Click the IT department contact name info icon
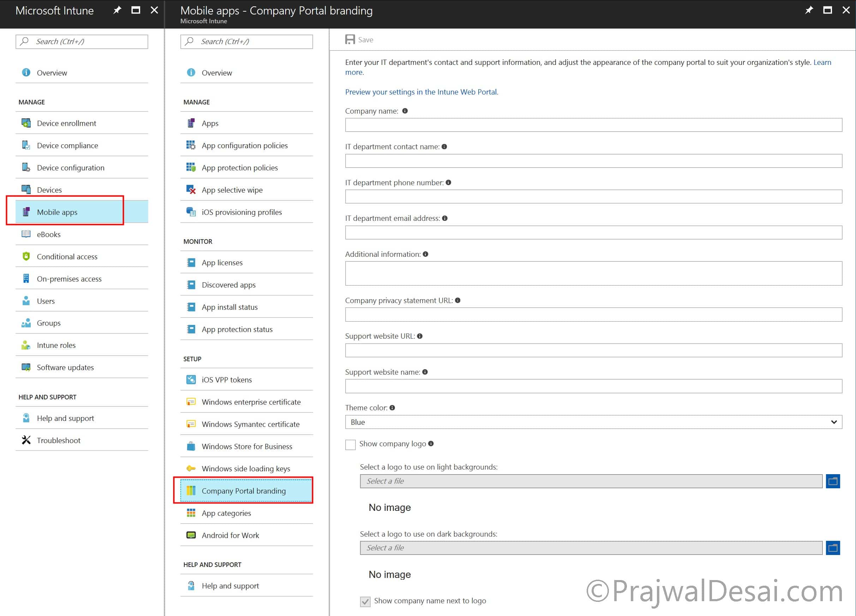Image resolution: width=856 pixels, height=616 pixels. tap(444, 147)
